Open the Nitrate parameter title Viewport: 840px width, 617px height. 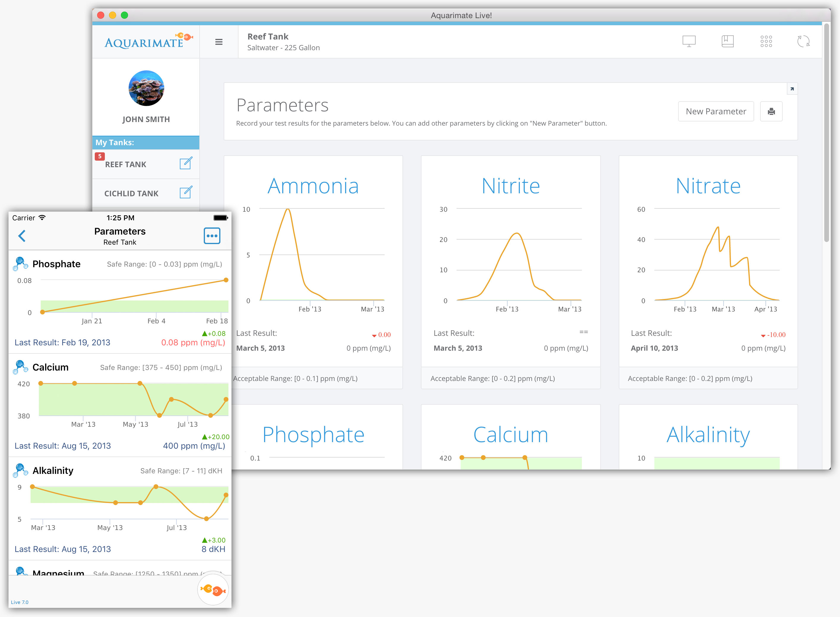[708, 186]
